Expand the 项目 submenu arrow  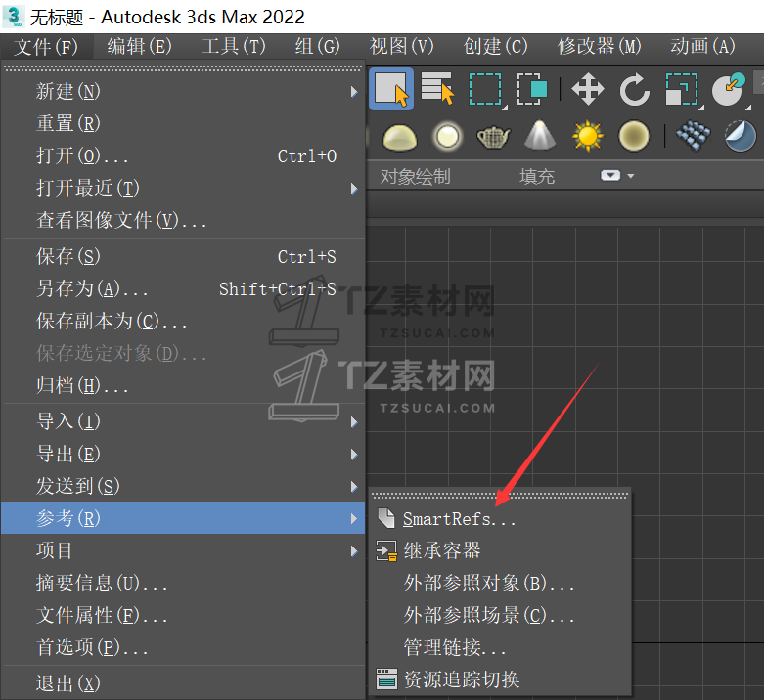(x=354, y=551)
